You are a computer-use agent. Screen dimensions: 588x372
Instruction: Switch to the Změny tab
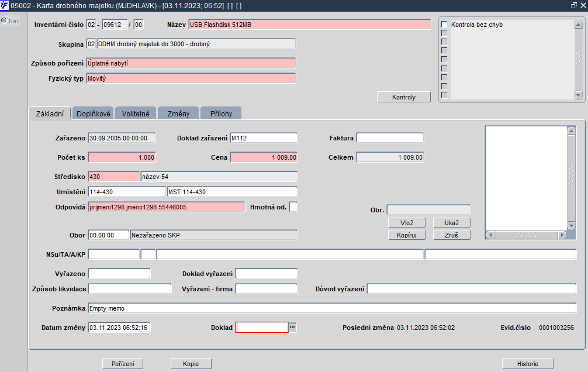coord(178,113)
